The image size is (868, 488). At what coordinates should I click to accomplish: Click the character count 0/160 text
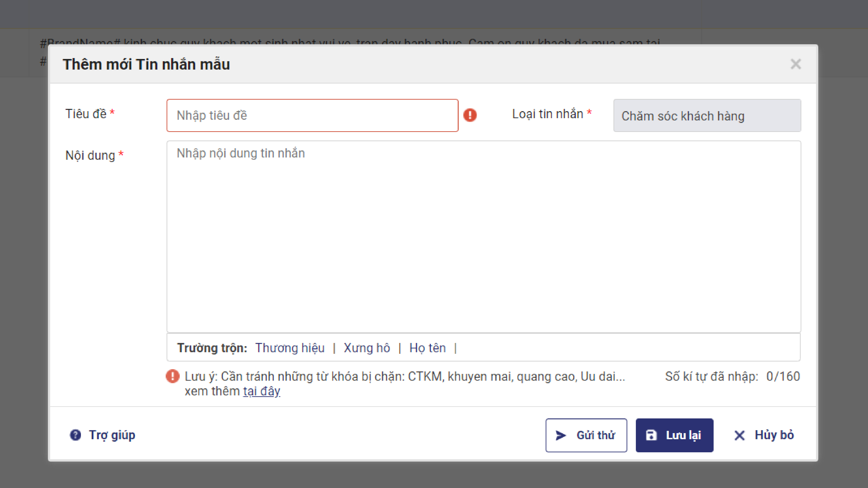click(783, 376)
